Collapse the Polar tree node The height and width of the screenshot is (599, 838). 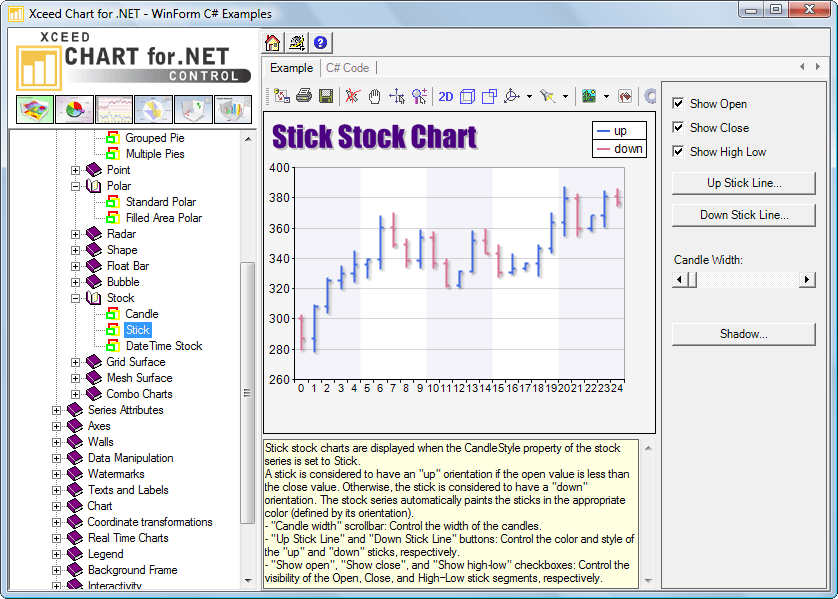(75, 186)
